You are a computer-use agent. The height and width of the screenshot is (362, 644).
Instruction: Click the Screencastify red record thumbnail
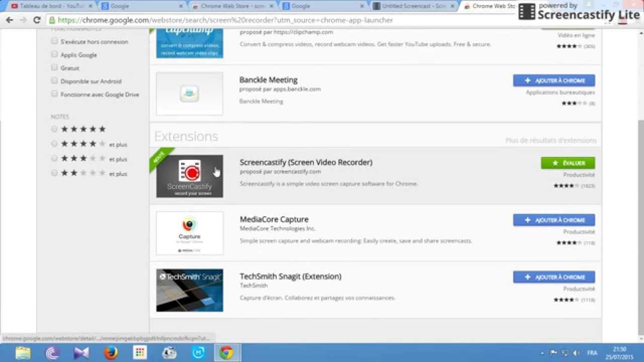190,176
